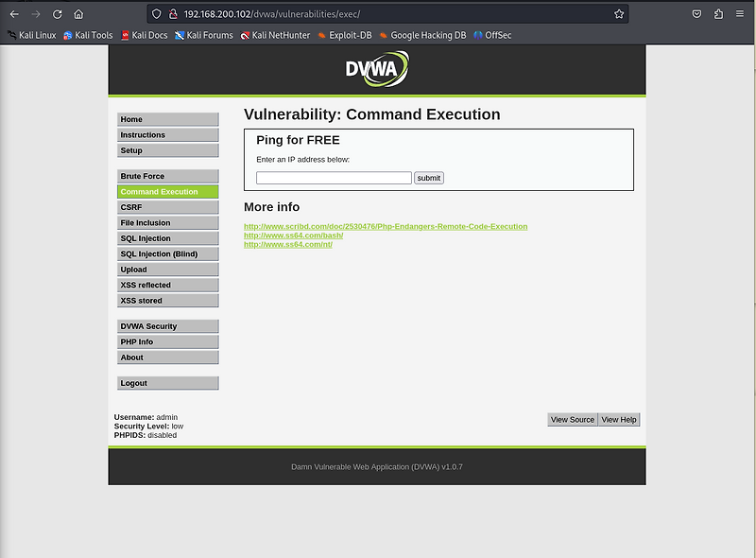Open the View Source button
Viewport: 756px width, 558px height.
coord(572,419)
